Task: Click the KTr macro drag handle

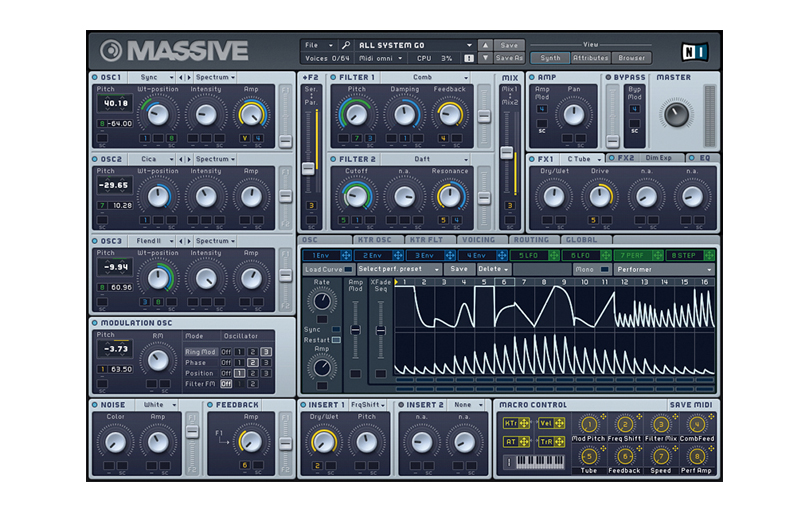Action: point(524,423)
